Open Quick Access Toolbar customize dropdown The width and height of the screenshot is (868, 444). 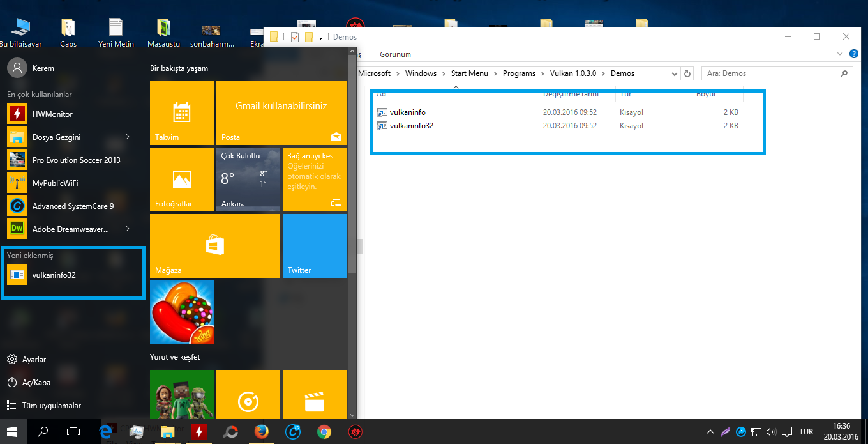320,37
